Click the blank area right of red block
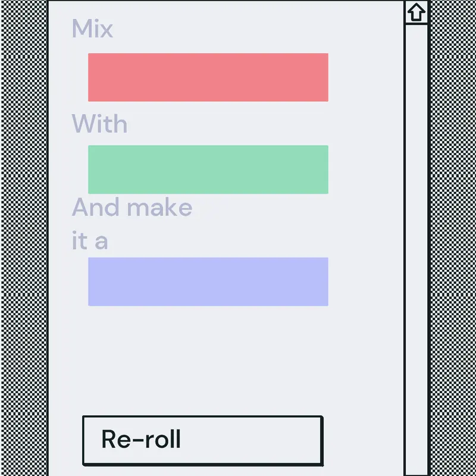 point(365,77)
